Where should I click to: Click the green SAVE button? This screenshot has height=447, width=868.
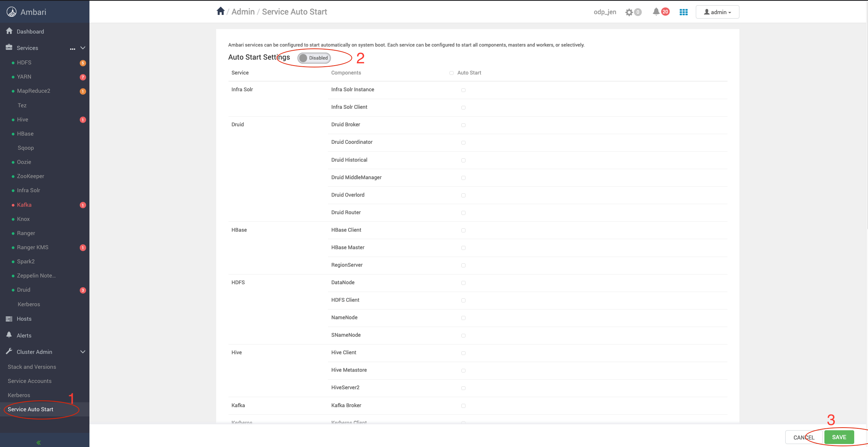pyautogui.click(x=839, y=437)
